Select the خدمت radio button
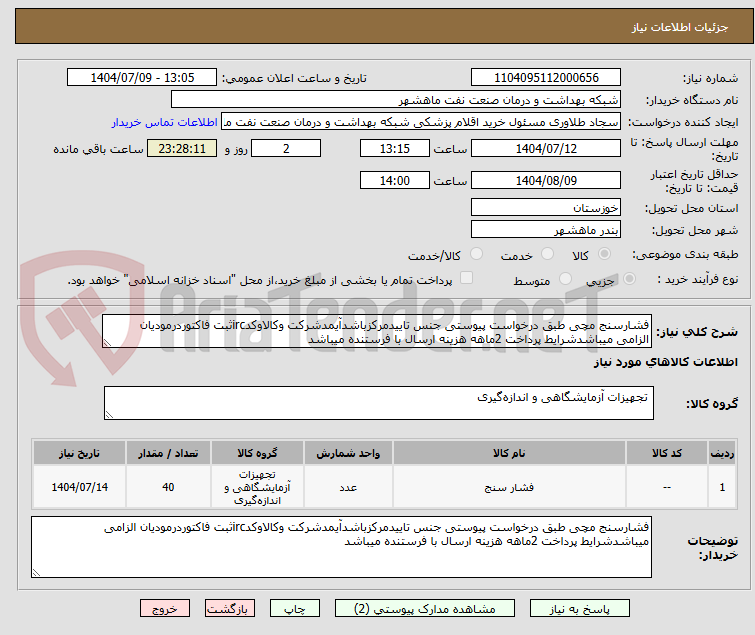This screenshot has height=635, width=755. click(x=547, y=254)
